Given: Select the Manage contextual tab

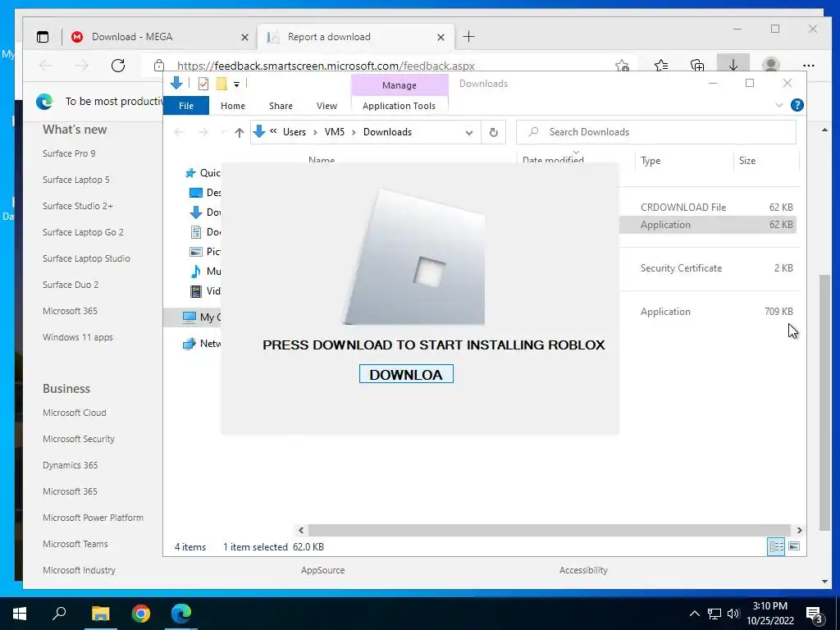Looking at the screenshot, I should pos(399,85).
